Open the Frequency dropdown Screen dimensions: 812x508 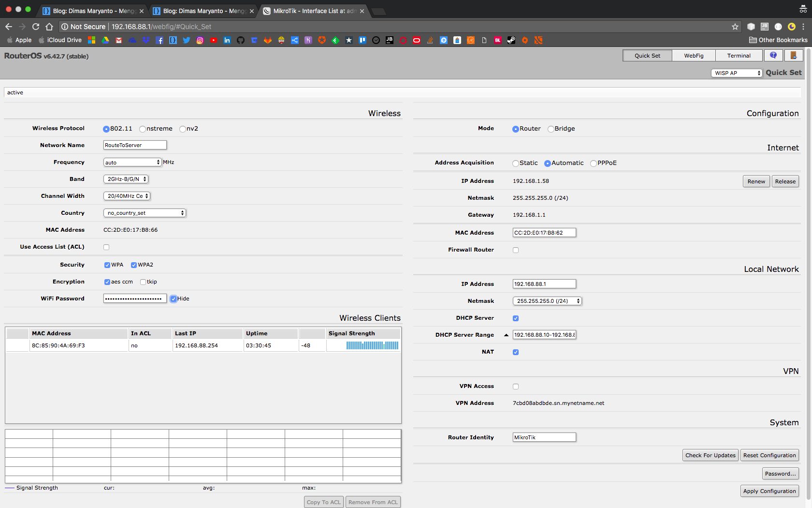132,163
